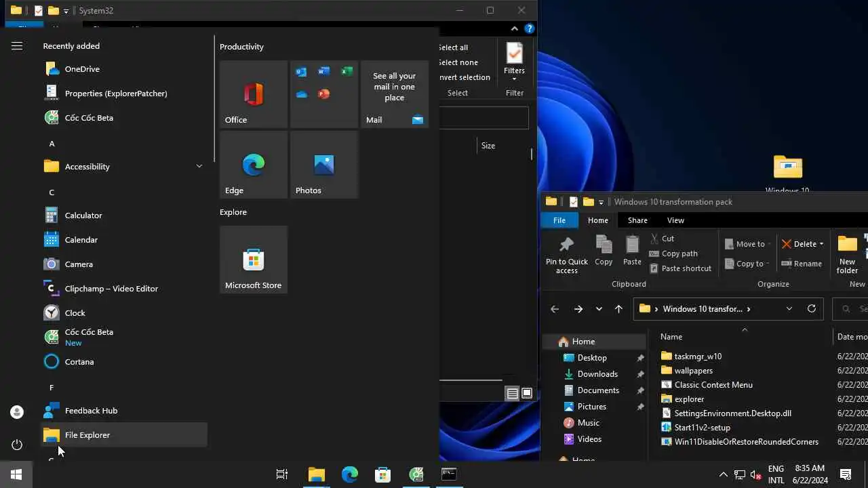Open Microsoft Store from the taskbar
The width and height of the screenshot is (868, 488).
pyautogui.click(x=382, y=474)
